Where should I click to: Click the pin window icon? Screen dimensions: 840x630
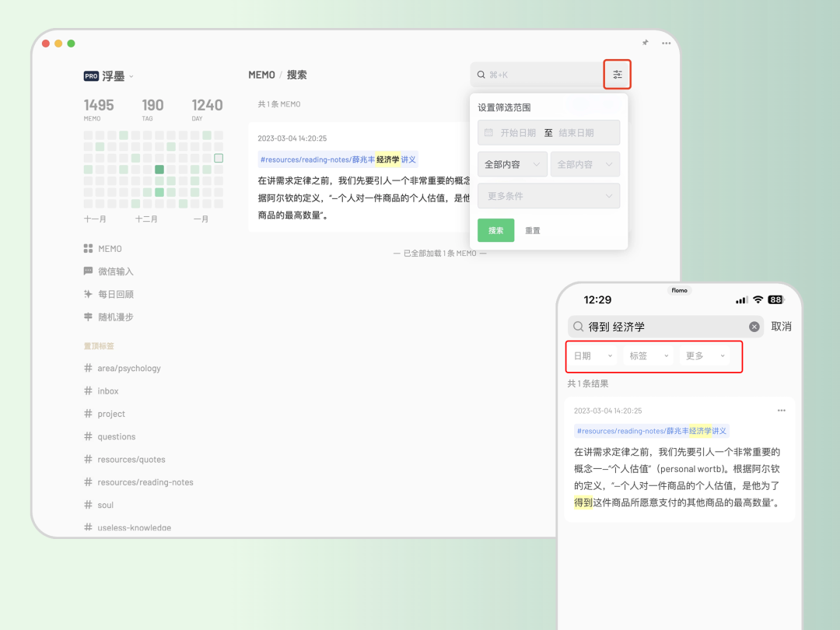pos(645,43)
